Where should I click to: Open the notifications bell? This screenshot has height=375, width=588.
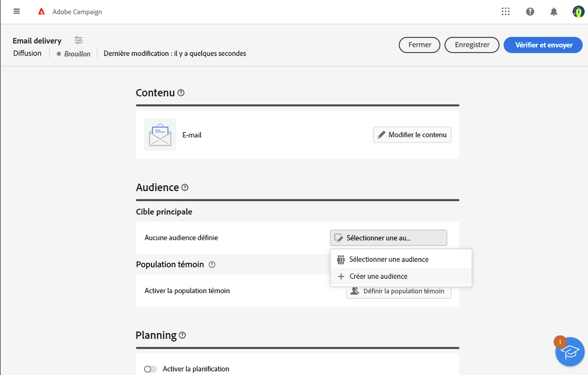[554, 12]
